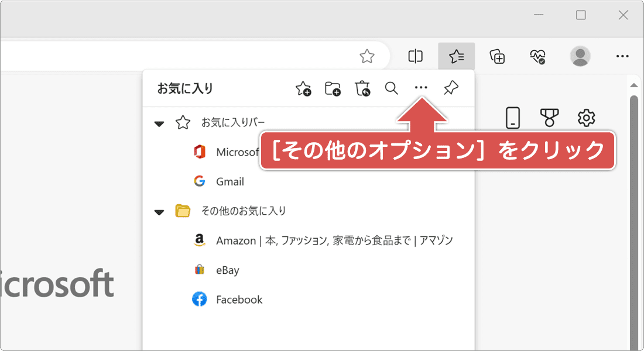This screenshot has width=644, height=351.
Task: Open Edge Settings and more menu
Action: pos(622,56)
